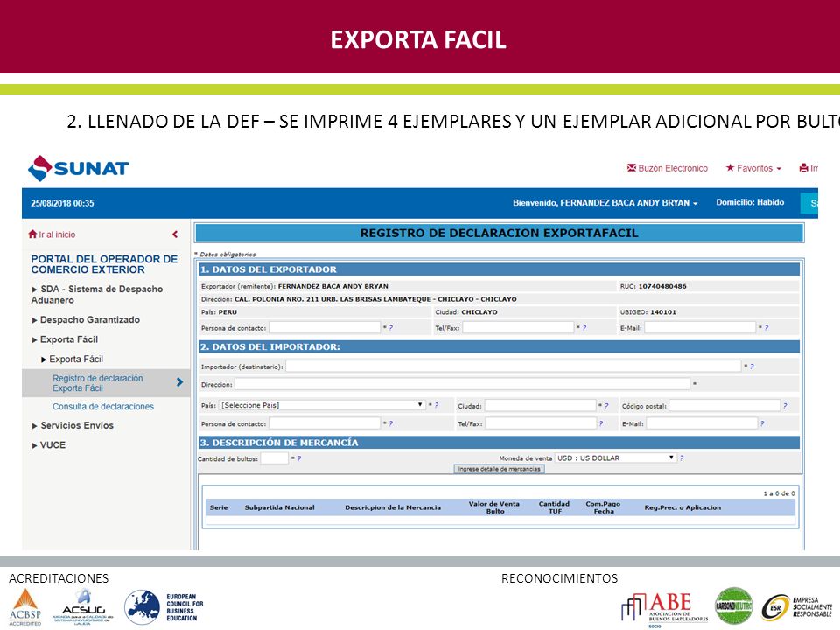Image resolution: width=840 pixels, height=630 pixels.
Task: Click ABE Asociación de Buenos Empleadores logo
Action: click(665, 610)
